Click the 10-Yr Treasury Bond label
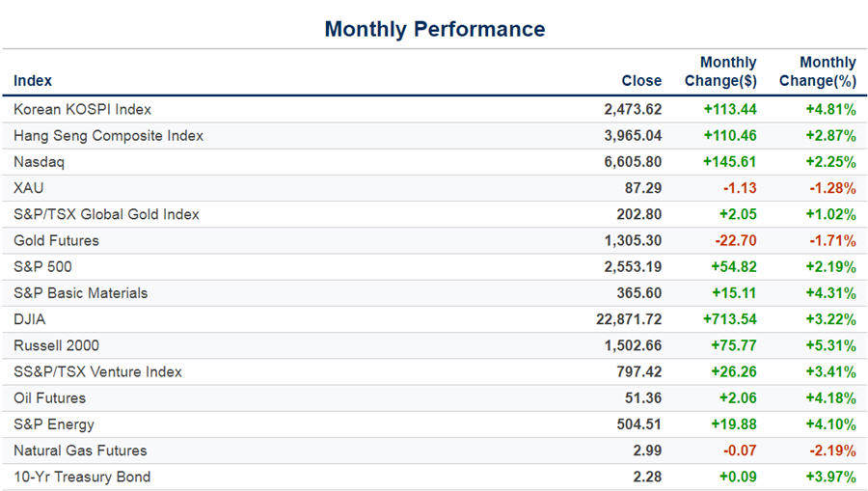 (x=82, y=477)
